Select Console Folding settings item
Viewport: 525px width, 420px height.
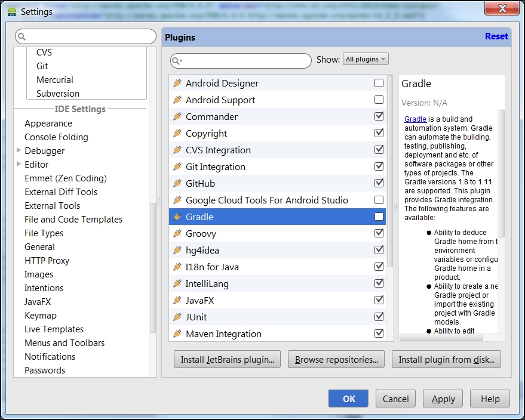[x=56, y=137]
